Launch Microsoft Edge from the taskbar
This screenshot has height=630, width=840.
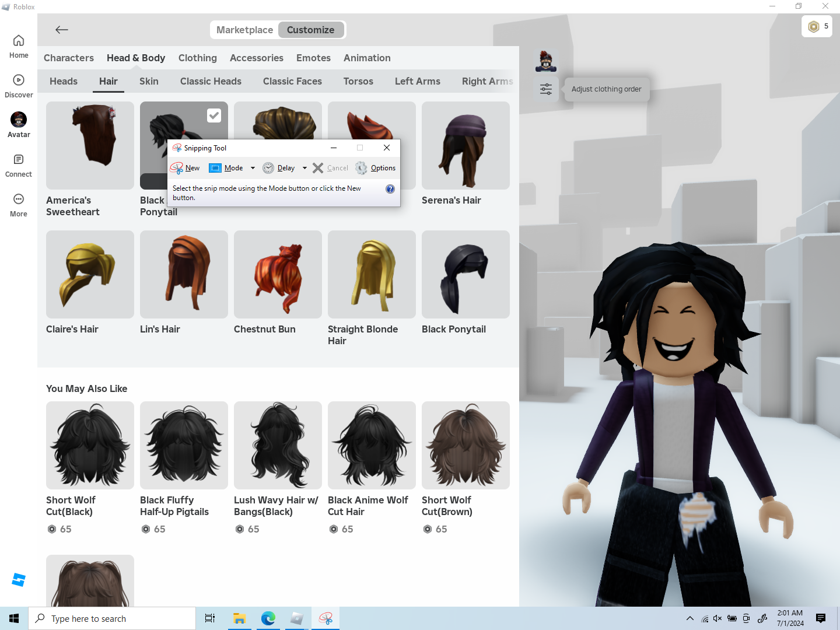(x=268, y=618)
